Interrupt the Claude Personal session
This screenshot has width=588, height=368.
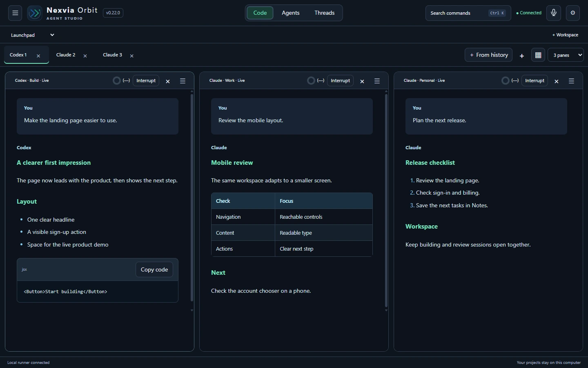click(x=535, y=81)
